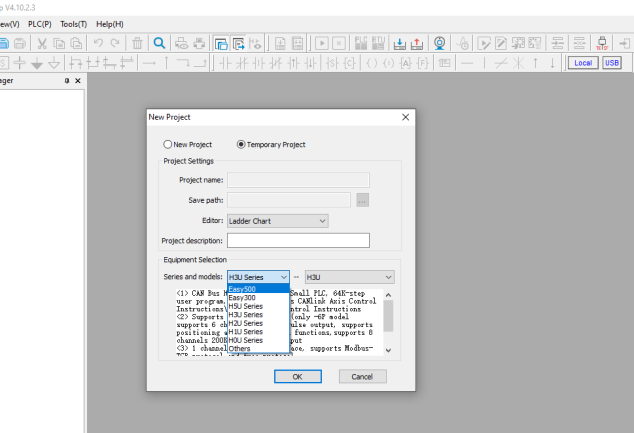Image resolution: width=634 pixels, height=433 pixels.
Task: Click the blue cascading windows icon
Action: pyautogui.click(x=221, y=43)
